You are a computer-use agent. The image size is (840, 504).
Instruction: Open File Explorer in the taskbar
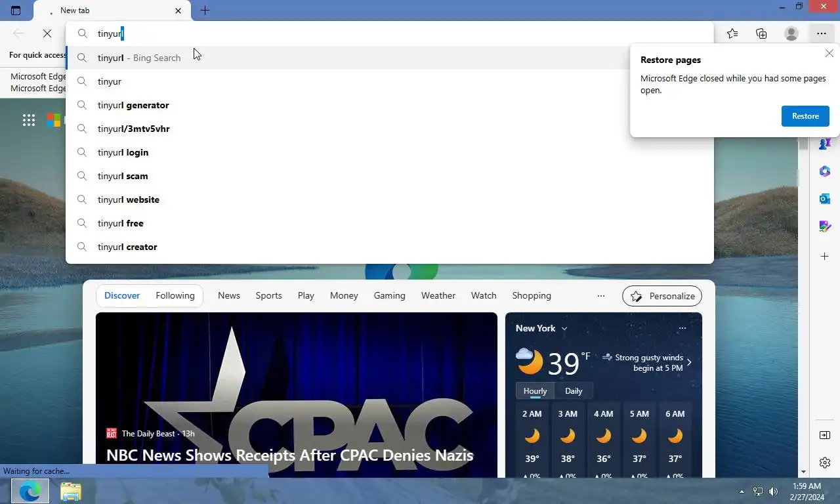click(x=70, y=491)
